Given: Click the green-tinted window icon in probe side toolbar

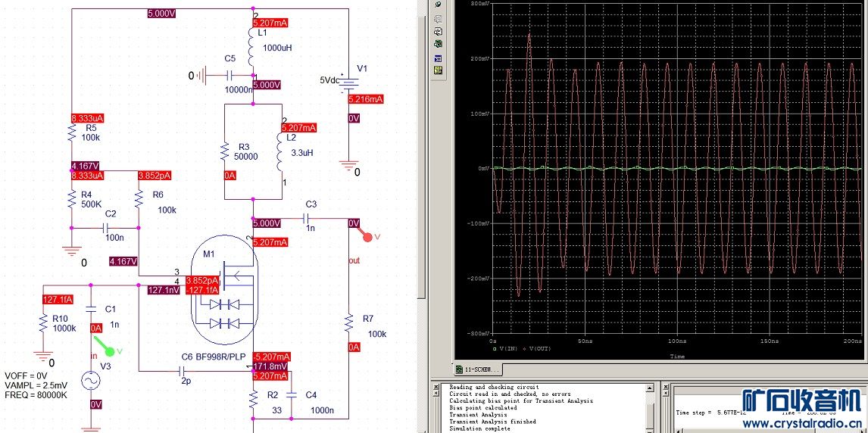Looking at the screenshot, I should pos(438,44).
